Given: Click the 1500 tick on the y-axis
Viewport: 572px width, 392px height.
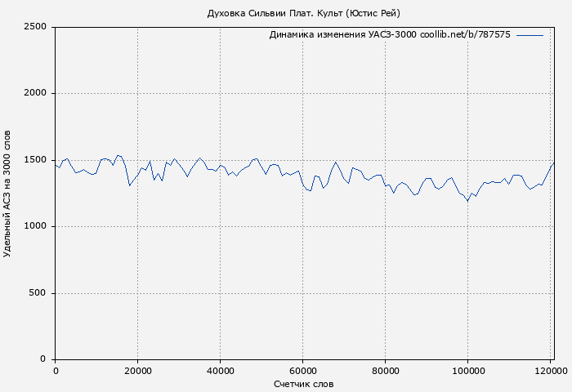Looking at the screenshot, I should [34, 160].
